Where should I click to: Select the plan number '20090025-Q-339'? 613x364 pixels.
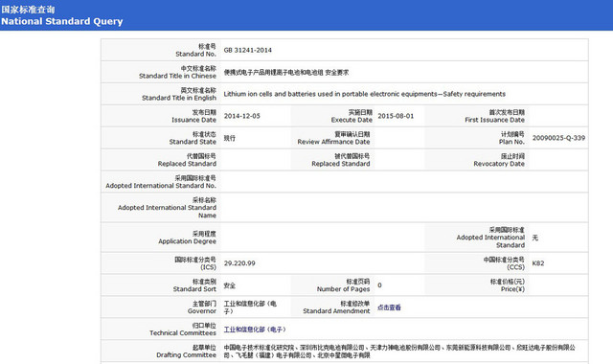[x=558, y=138]
